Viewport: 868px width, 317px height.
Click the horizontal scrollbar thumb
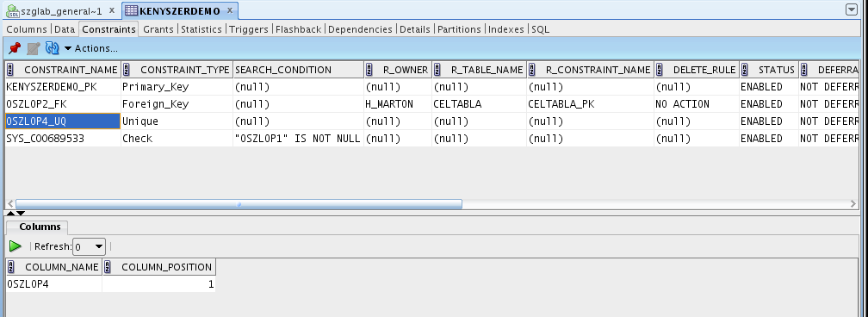pyautogui.click(x=239, y=204)
